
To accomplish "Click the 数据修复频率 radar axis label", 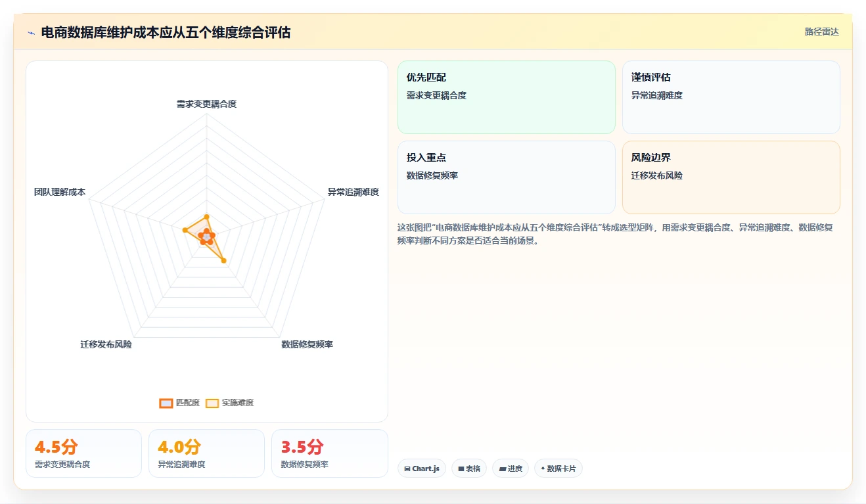I will 307,344.
